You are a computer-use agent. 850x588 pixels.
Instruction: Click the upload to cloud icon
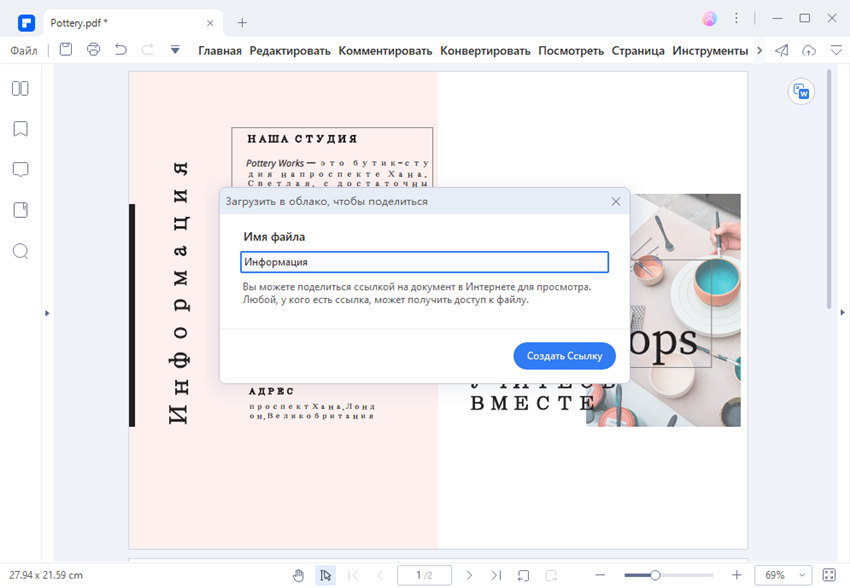click(x=809, y=50)
